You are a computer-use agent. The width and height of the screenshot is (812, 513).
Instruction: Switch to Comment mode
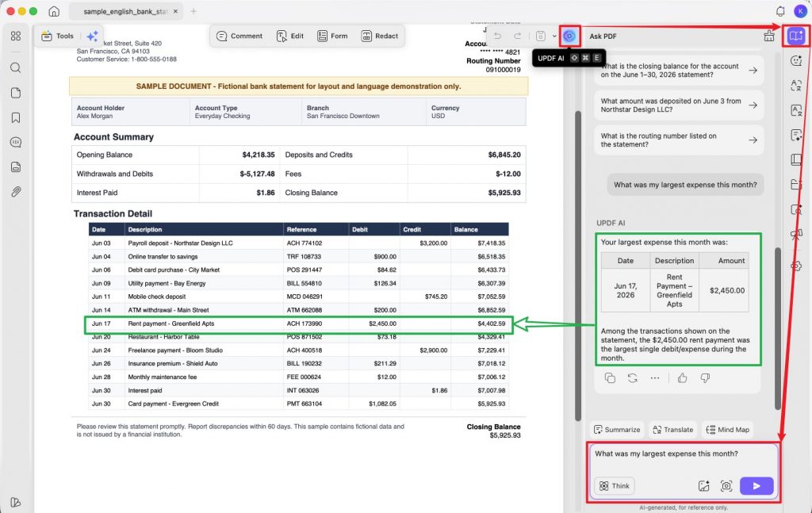point(239,36)
